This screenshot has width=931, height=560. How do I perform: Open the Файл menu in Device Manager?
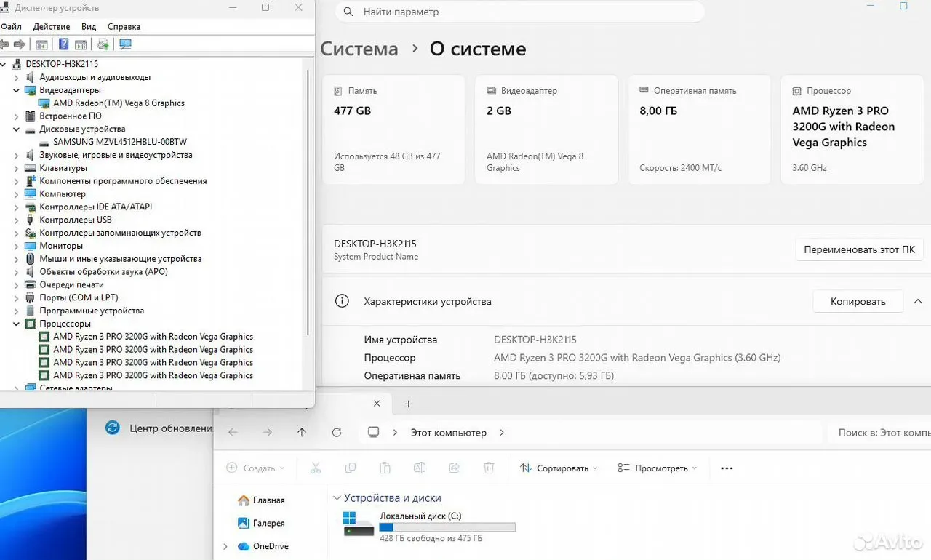tap(11, 26)
